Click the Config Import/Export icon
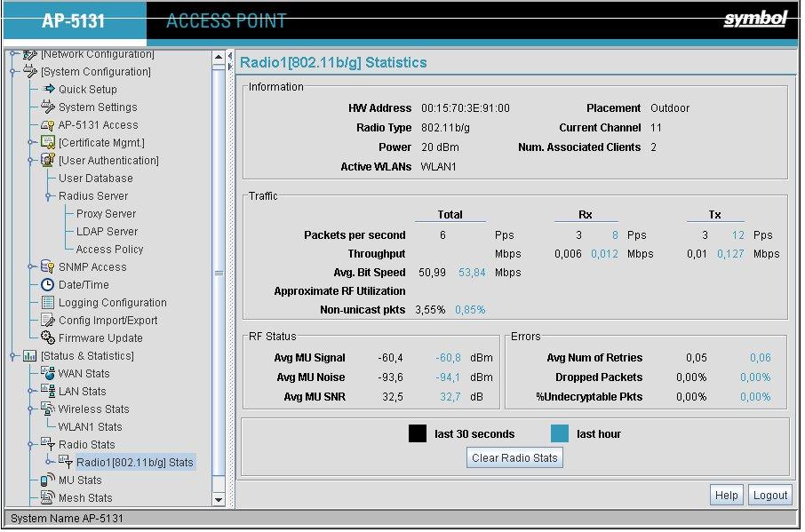The height and width of the screenshot is (532, 805). (x=48, y=320)
